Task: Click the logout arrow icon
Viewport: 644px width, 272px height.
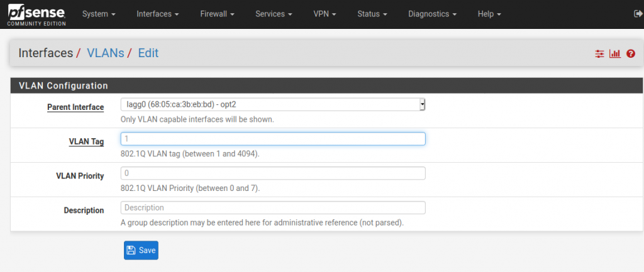Action: tap(639, 14)
